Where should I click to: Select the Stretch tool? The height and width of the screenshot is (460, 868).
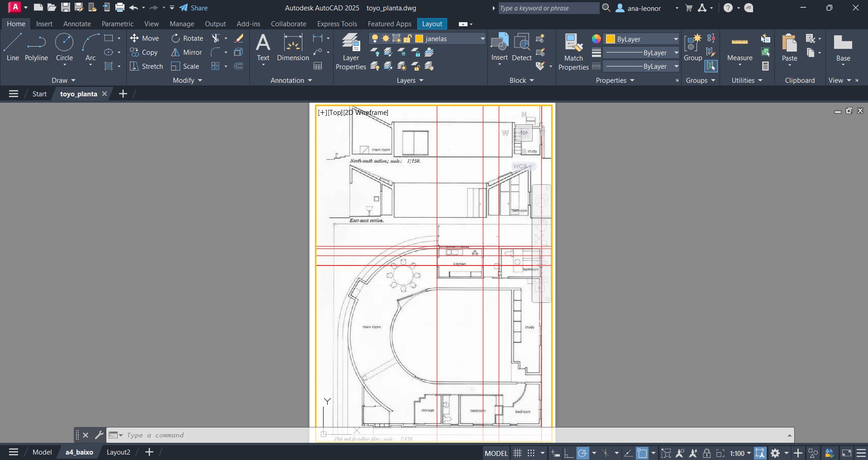pos(146,66)
